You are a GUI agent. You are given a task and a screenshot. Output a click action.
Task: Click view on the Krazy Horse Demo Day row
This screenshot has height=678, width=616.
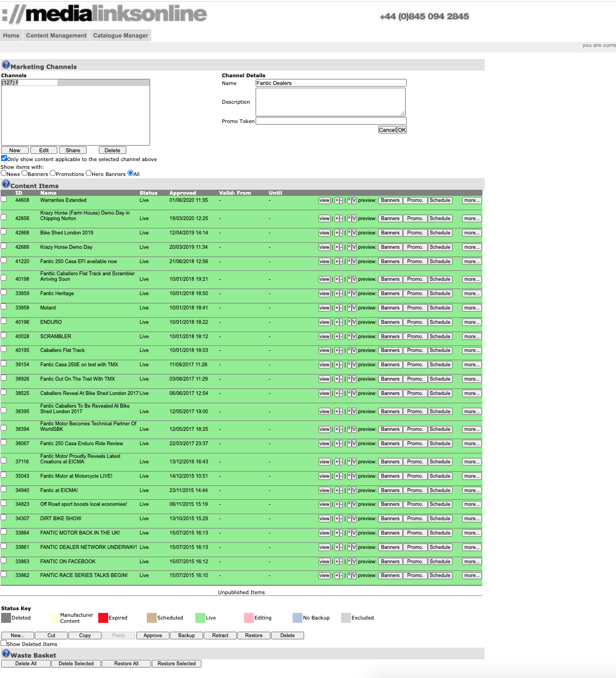tap(324, 247)
